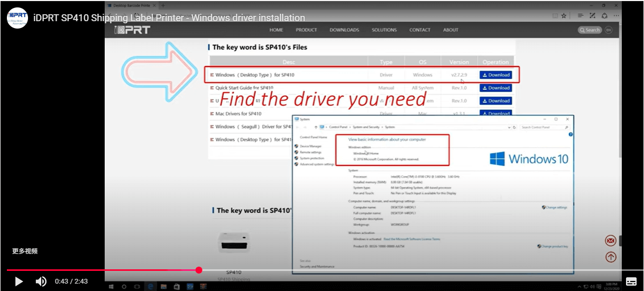
Task: Click the browser web note icon
Action: click(x=592, y=16)
